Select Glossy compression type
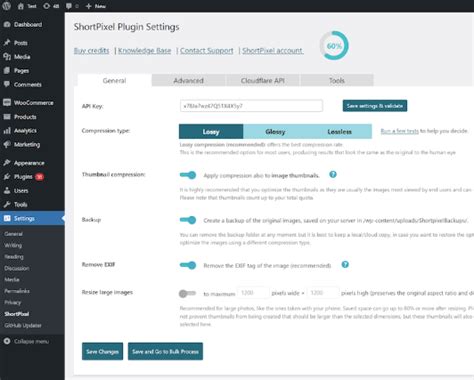Image resolution: width=474 pixels, height=380 pixels. pyautogui.click(x=275, y=132)
